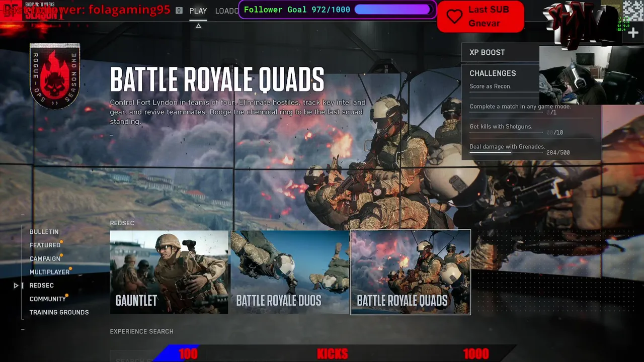Go to the MULTIPLAYER section
Viewport: 644px width, 362px height.
pos(49,272)
